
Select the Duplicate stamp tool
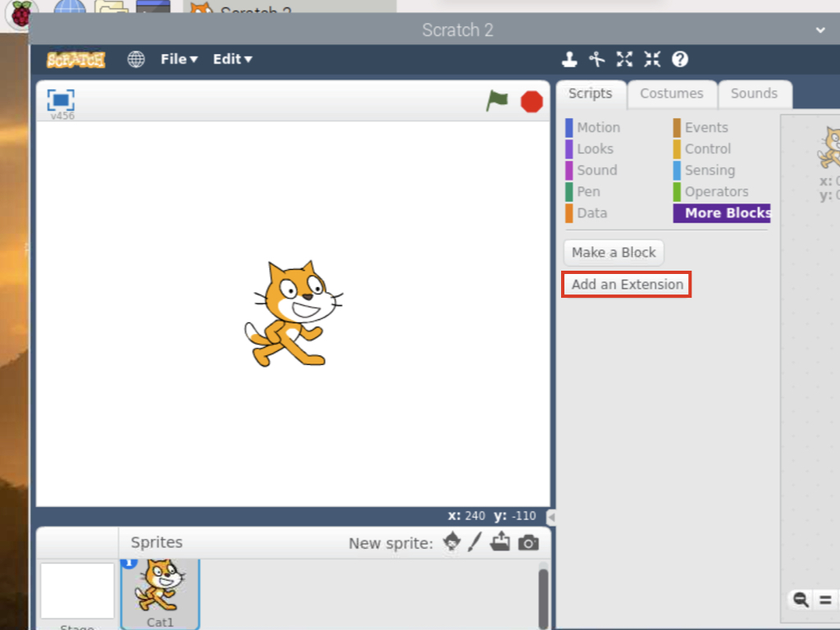pyautogui.click(x=569, y=59)
